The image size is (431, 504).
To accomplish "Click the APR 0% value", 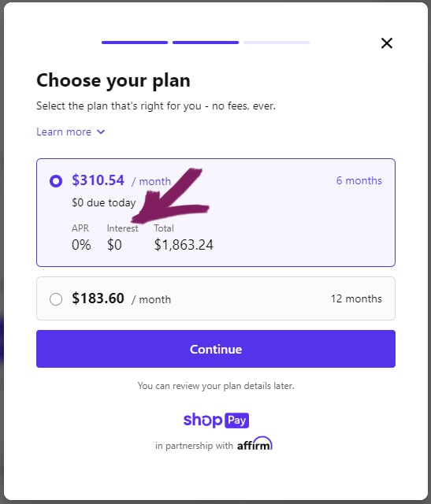I will [81, 245].
